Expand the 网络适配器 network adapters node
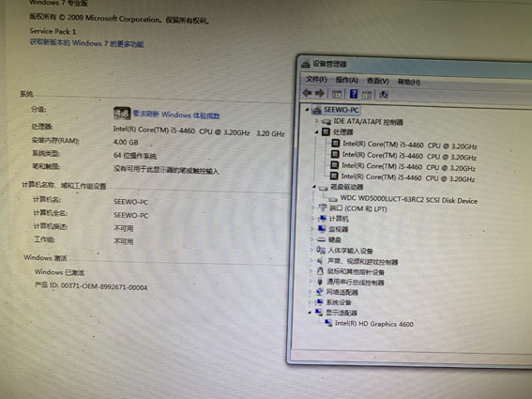 tap(310, 292)
